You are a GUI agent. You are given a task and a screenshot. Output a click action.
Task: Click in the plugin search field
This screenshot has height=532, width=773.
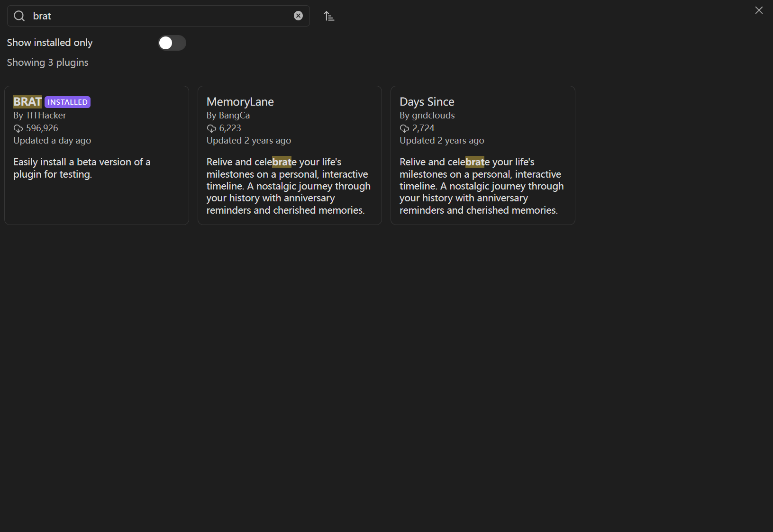pyautogui.click(x=161, y=16)
